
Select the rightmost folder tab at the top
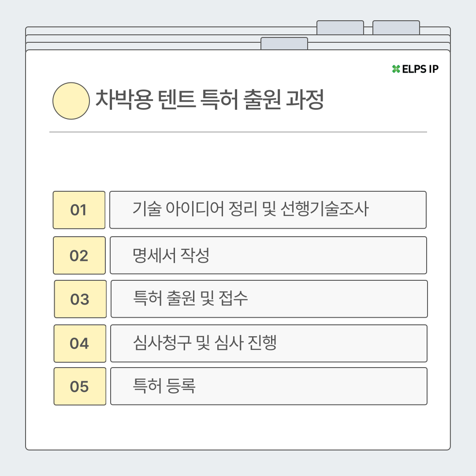[x=396, y=28]
